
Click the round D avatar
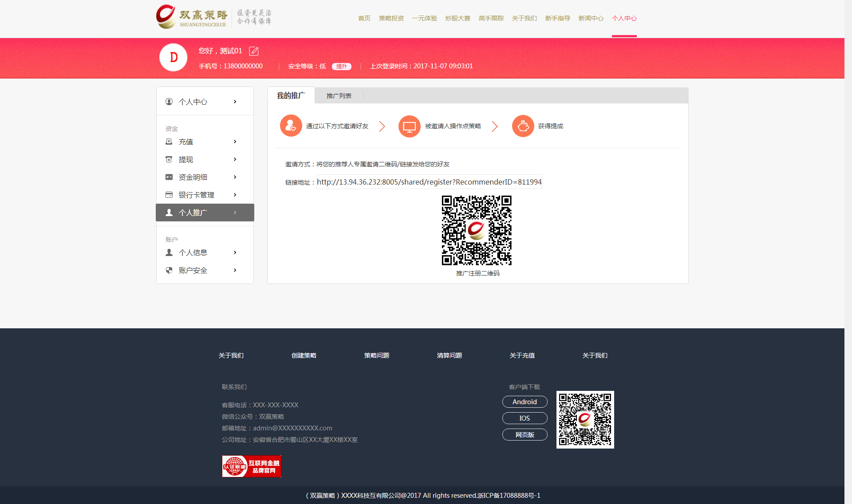(x=173, y=58)
